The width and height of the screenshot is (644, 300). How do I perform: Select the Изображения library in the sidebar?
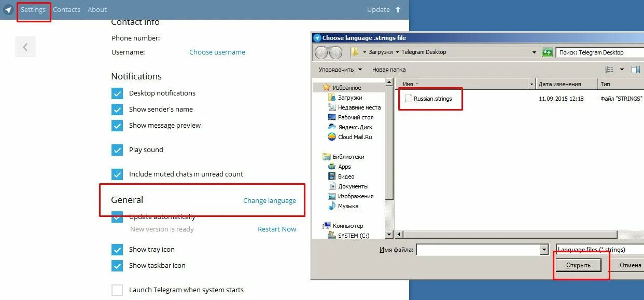(x=355, y=196)
